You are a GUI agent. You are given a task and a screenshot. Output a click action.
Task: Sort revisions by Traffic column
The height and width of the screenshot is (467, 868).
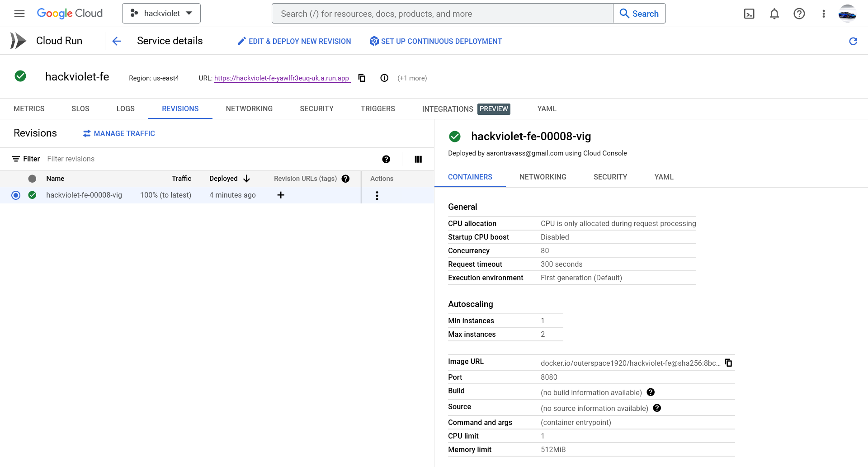[182, 179]
